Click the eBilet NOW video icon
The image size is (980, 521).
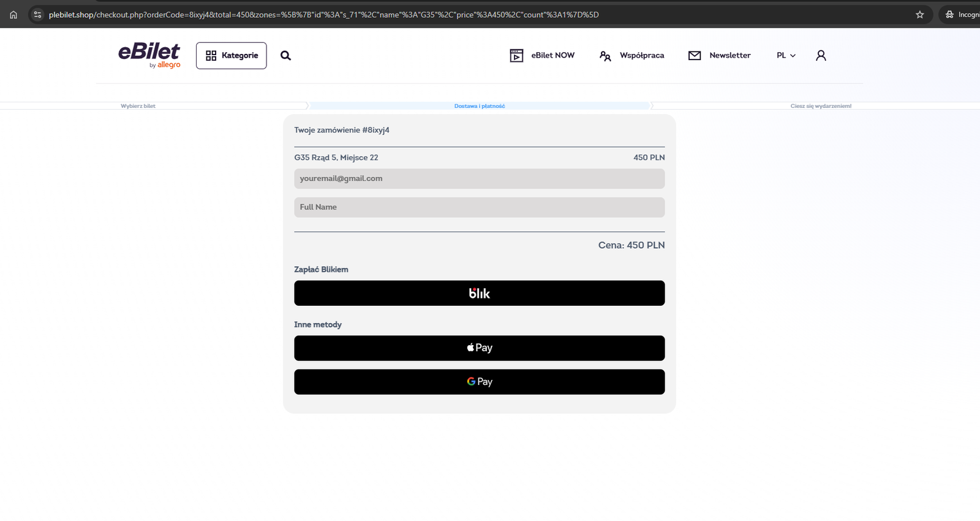click(516, 56)
